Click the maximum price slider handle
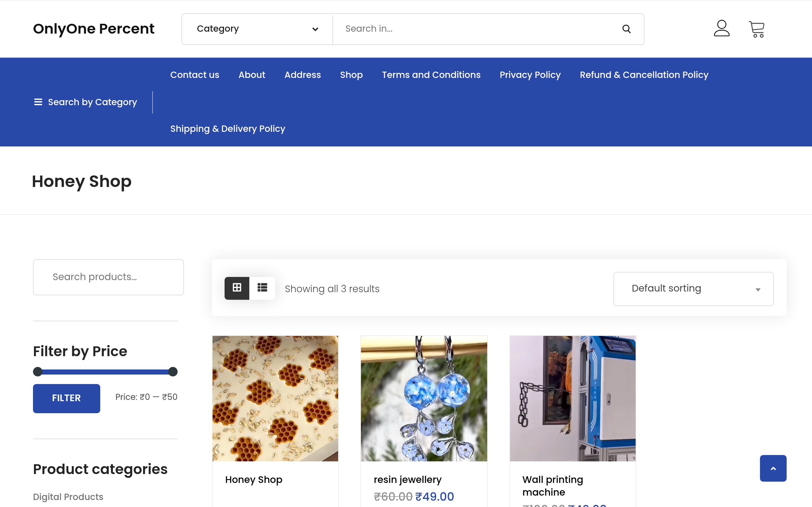Viewport: 812px width, 507px height. point(173,371)
